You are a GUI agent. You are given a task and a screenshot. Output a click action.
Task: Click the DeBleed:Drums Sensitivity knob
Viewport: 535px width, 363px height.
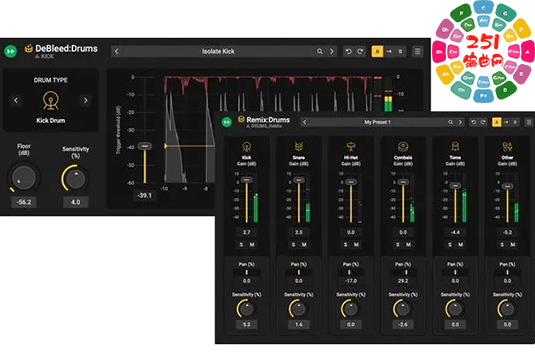click(x=75, y=178)
